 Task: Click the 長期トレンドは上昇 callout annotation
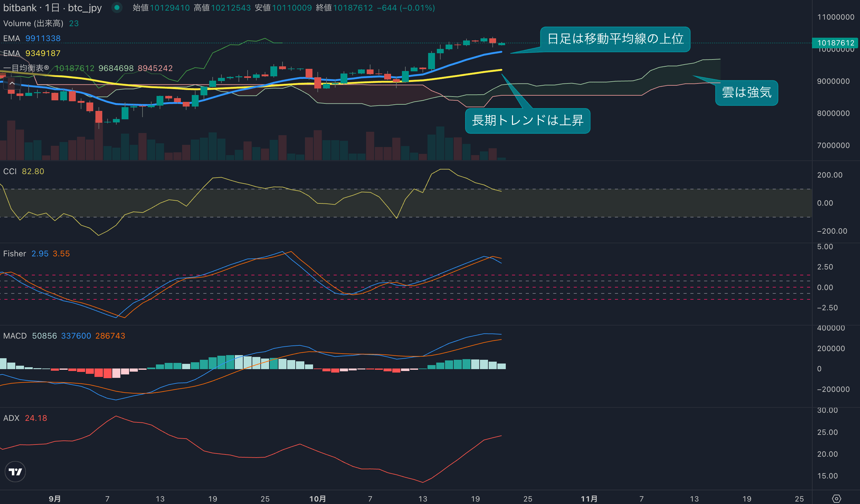527,120
